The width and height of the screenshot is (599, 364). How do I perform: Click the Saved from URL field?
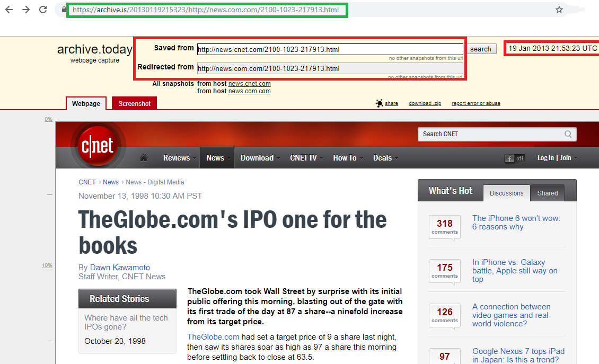[330, 49]
